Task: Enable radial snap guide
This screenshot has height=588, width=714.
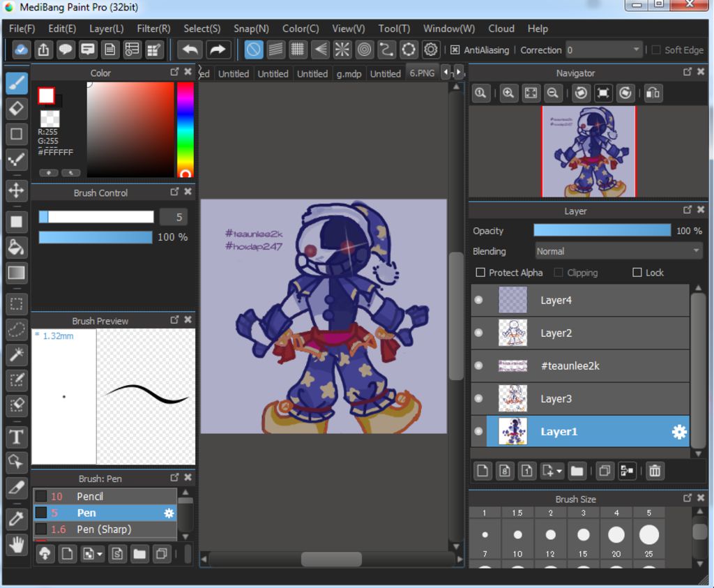Action: [x=342, y=50]
